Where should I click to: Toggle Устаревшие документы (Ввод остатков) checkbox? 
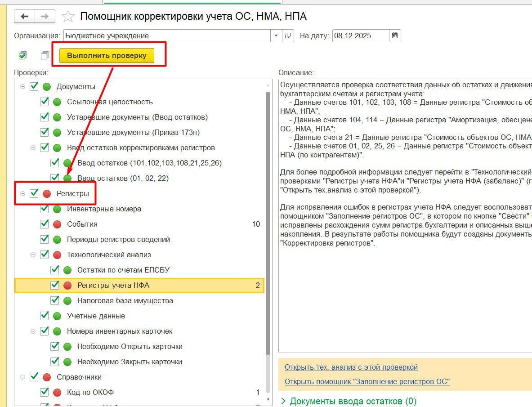click(45, 116)
